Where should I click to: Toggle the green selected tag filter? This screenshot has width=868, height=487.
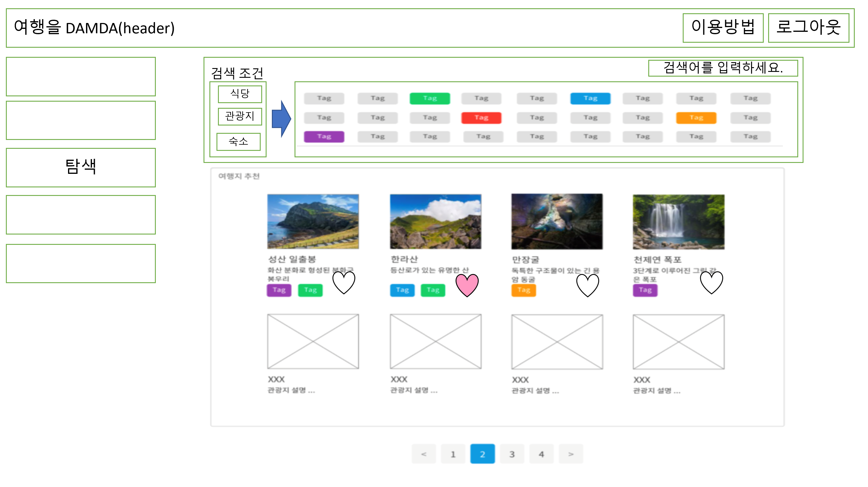(430, 98)
